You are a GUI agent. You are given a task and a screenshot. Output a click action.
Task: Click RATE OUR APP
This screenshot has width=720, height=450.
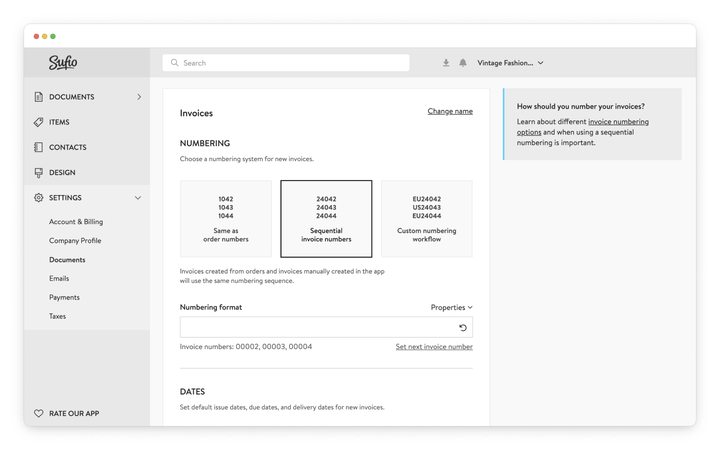click(x=74, y=413)
